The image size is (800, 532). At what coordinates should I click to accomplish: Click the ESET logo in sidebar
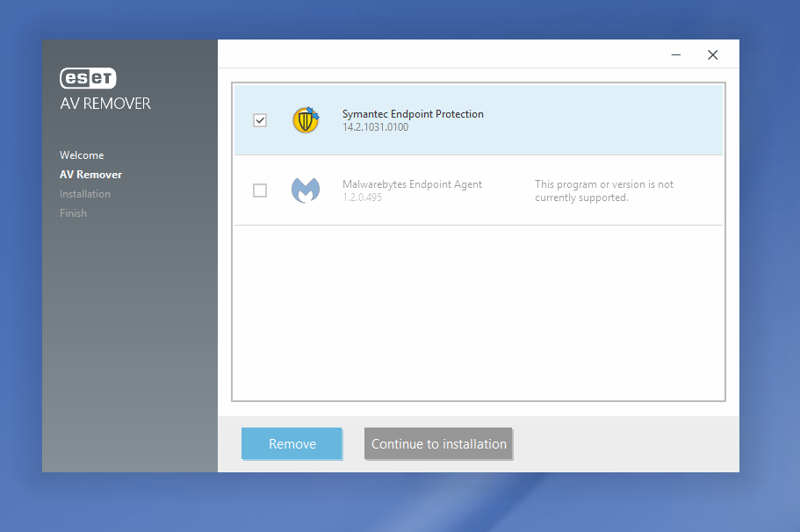coord(89,78)
